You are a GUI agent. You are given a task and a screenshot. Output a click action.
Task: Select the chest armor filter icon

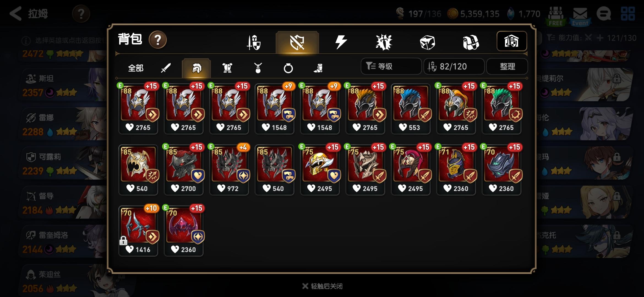[x=227, y=68]
